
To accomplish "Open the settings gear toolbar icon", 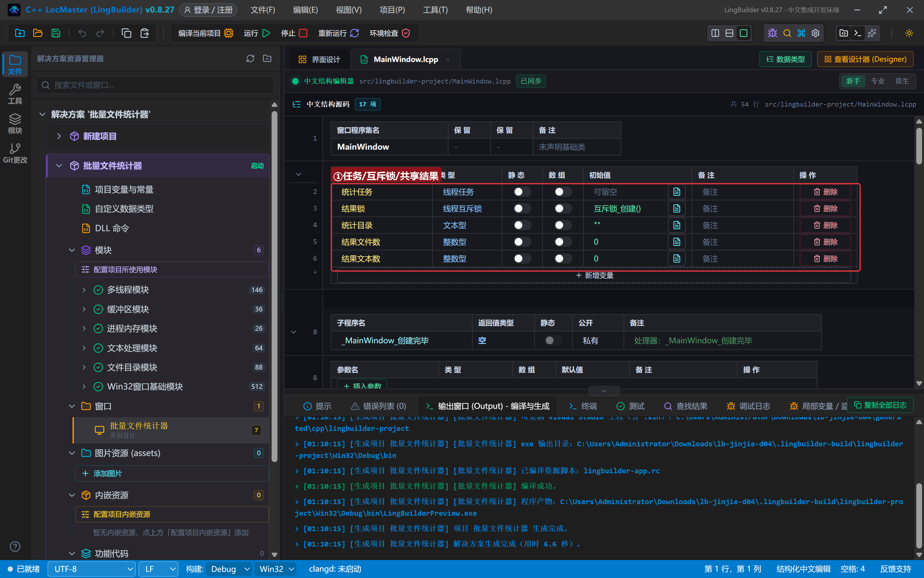I will (815, 33).
